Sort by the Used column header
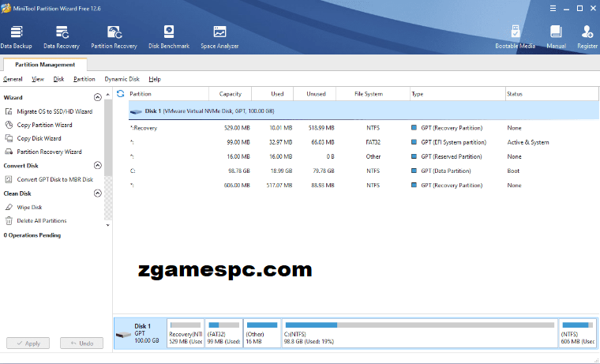Image resolution: width=600 pixels, height=364 pixels. tap(272, 94)
